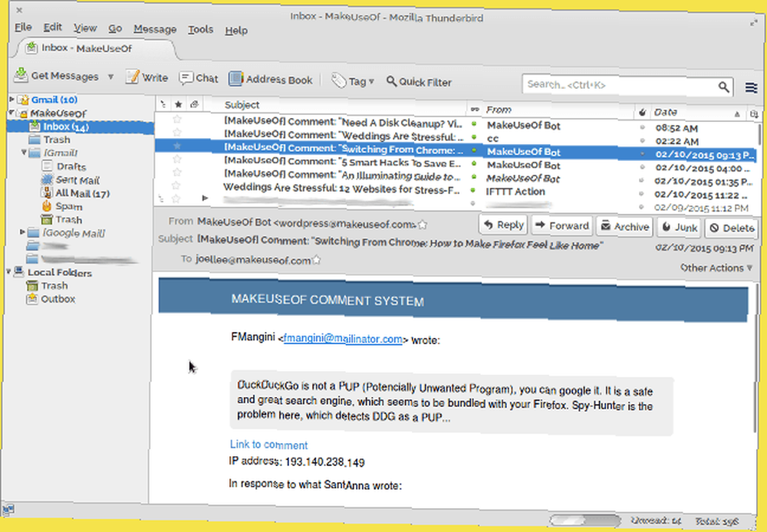Open the Message menu

click(155, 29)
